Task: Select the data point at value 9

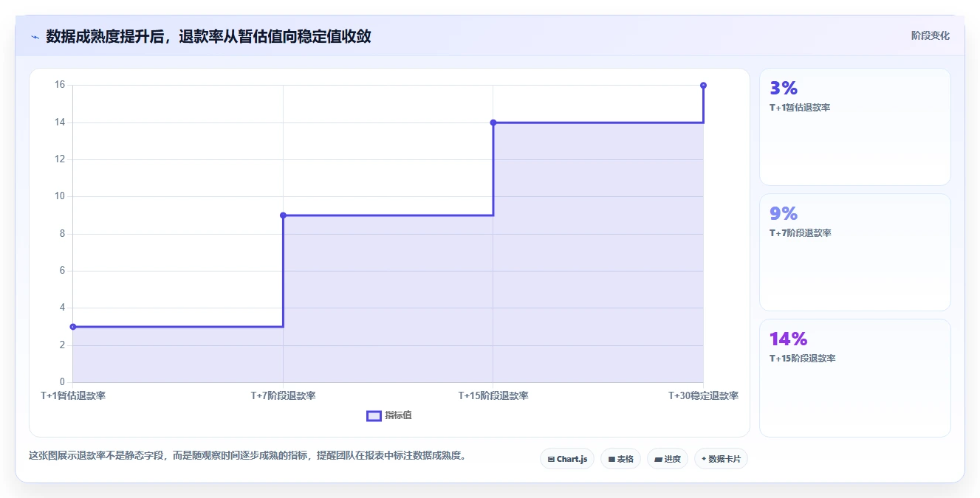Action: click(x=283, y=215)
